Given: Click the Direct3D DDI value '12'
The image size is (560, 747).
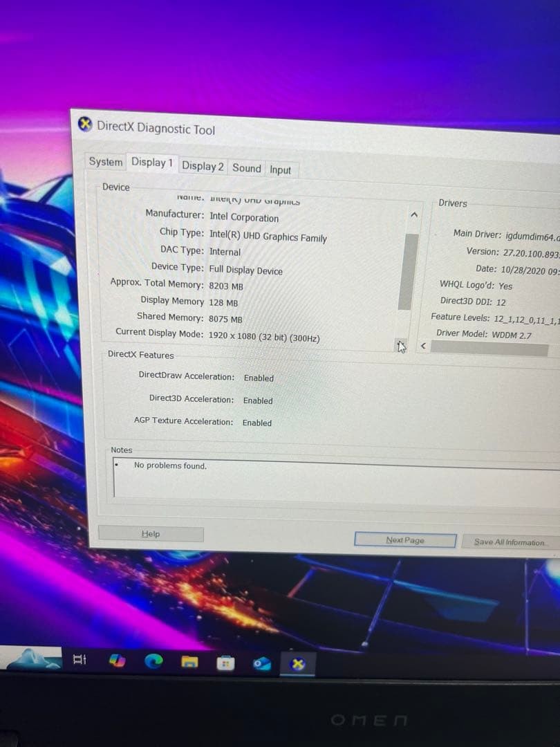Looking at the screenshot, I should point(501,302).
